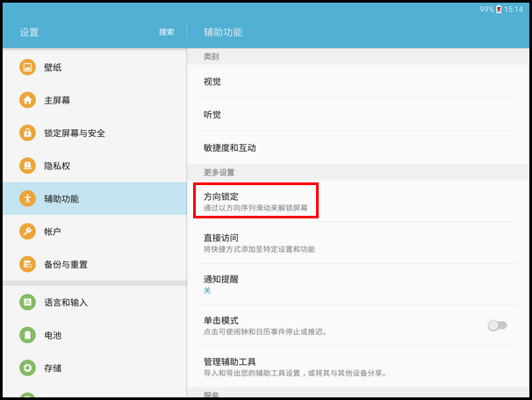Open 方向锁定 setting
532x400 pixels.
(358, 201)
